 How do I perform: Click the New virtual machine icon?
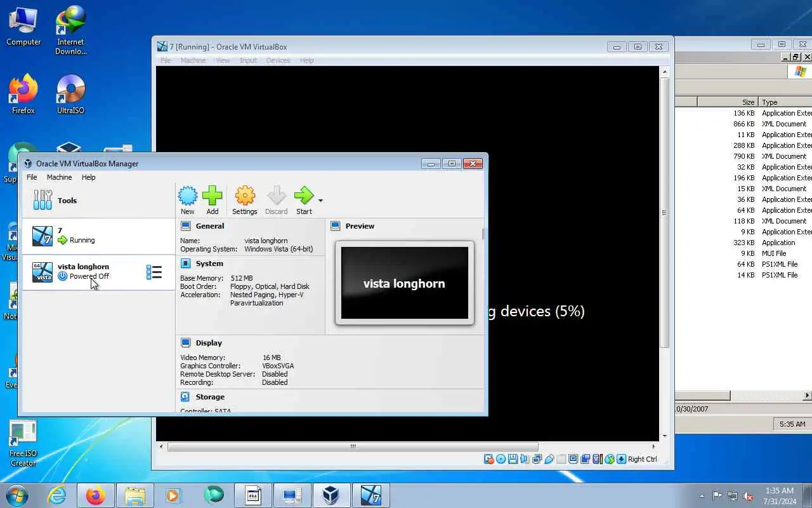coord(187,196)
